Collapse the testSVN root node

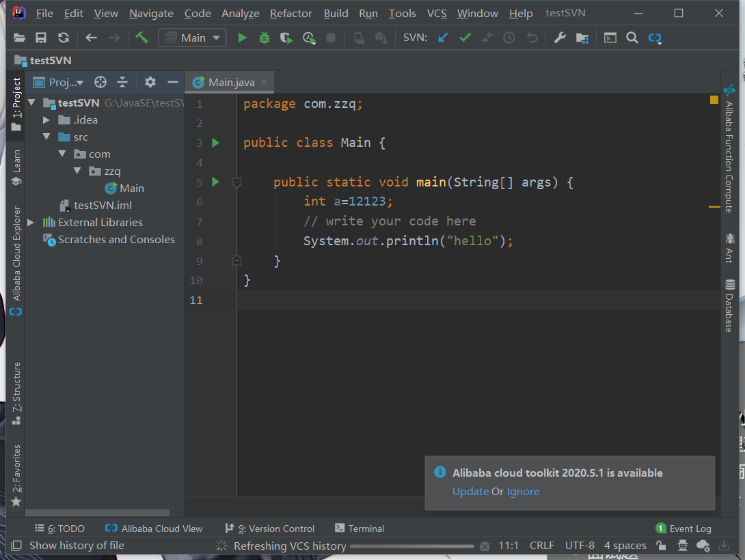click(32, 102)
